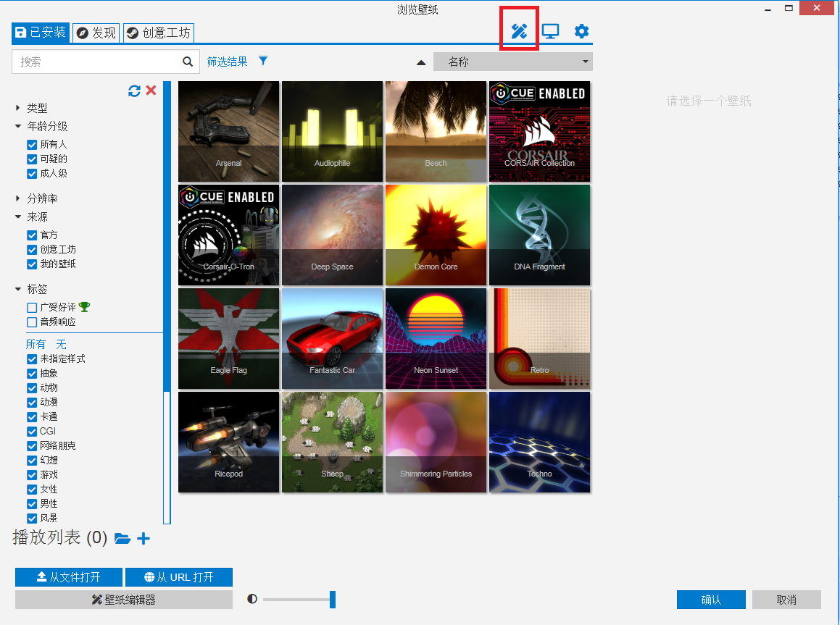Click the search magnifier icon
The image size is (840, 625).
point(188,62)
